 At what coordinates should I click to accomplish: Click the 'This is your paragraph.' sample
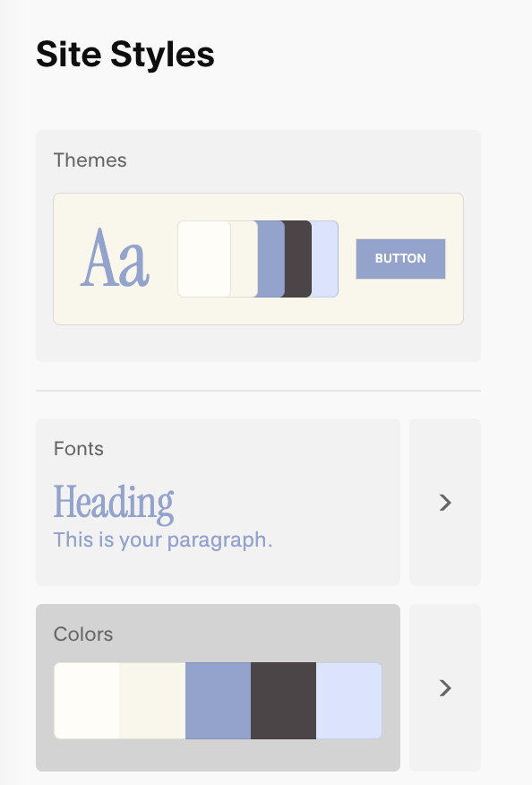(163, 540)
